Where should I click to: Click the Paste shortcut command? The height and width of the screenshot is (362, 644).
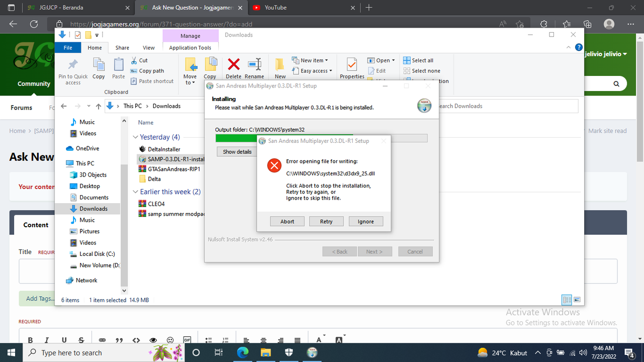pyautogui.click(x=152, y=81)
